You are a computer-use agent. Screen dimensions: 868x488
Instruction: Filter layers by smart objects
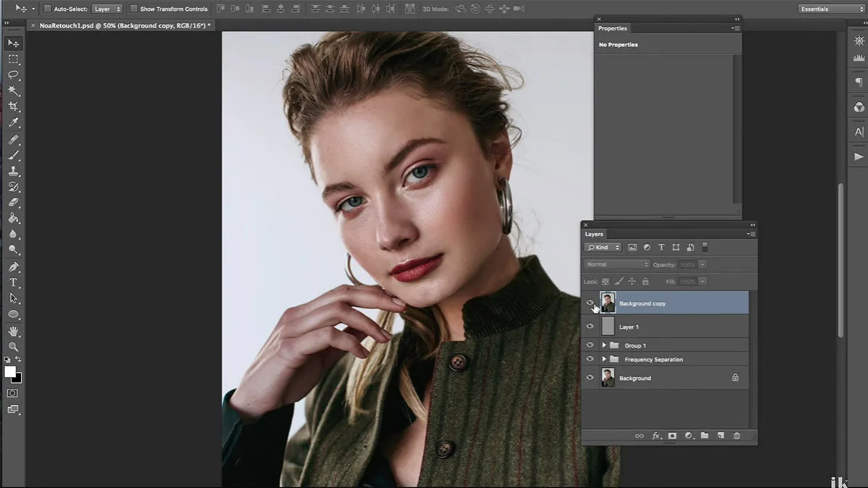pos(690,248)
